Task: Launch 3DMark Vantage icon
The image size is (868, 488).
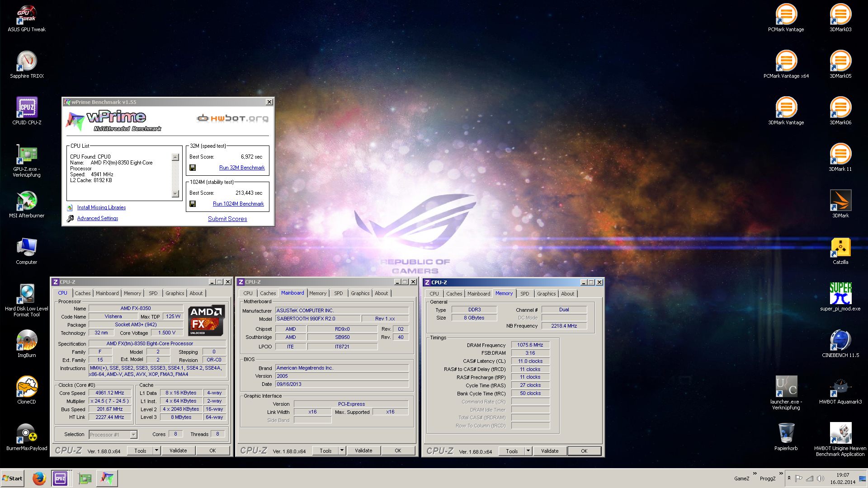Action: pos(786,111)
